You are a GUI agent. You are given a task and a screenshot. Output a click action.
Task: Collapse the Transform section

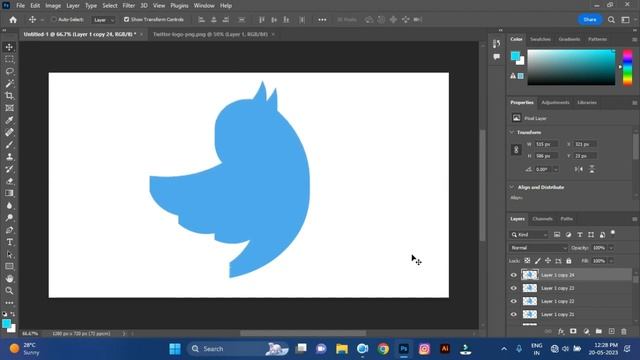pos(512,132)
